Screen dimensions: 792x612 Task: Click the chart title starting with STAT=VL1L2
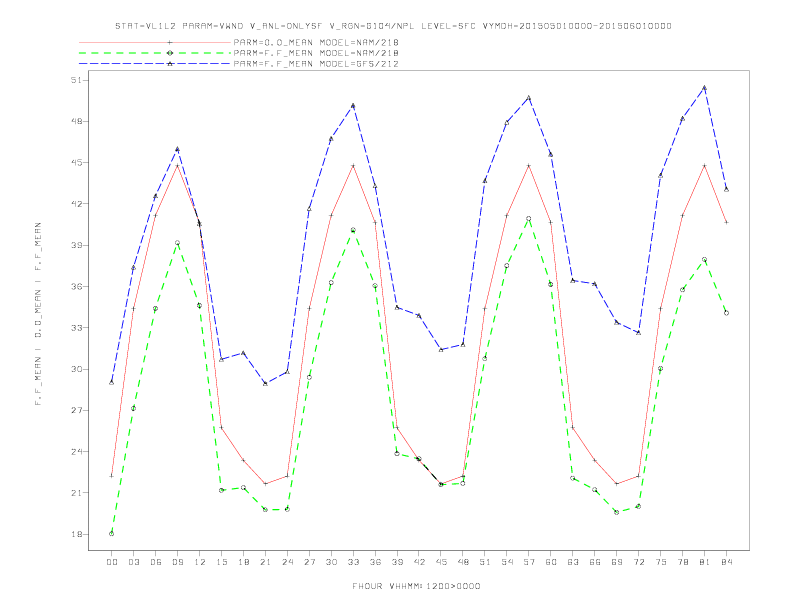393,26
